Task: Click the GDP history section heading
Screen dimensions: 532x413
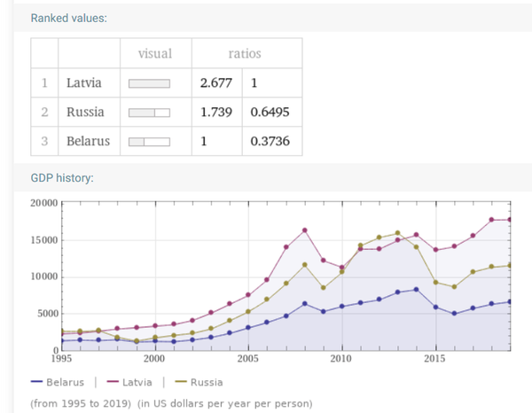Action: pos(62,178)
